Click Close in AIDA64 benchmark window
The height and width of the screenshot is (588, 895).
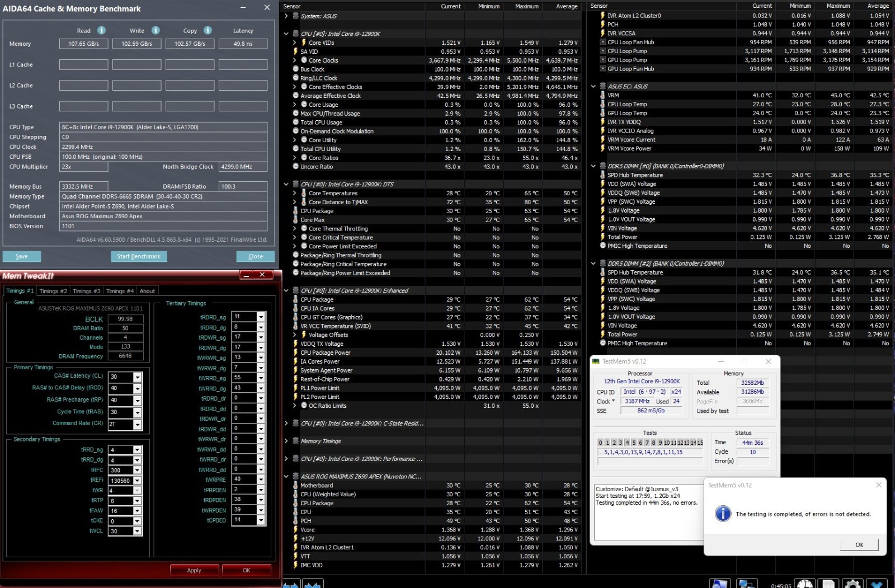point(256,256)
